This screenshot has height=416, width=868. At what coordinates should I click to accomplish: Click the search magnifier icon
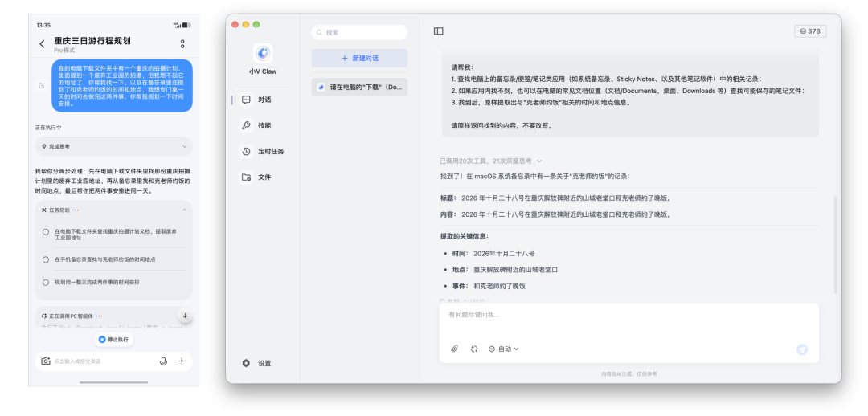tap(319, 33)
